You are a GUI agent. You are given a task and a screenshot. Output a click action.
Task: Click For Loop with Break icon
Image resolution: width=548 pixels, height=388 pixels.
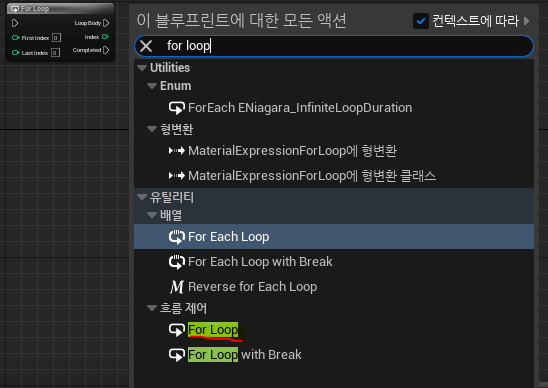coord(176,355)
